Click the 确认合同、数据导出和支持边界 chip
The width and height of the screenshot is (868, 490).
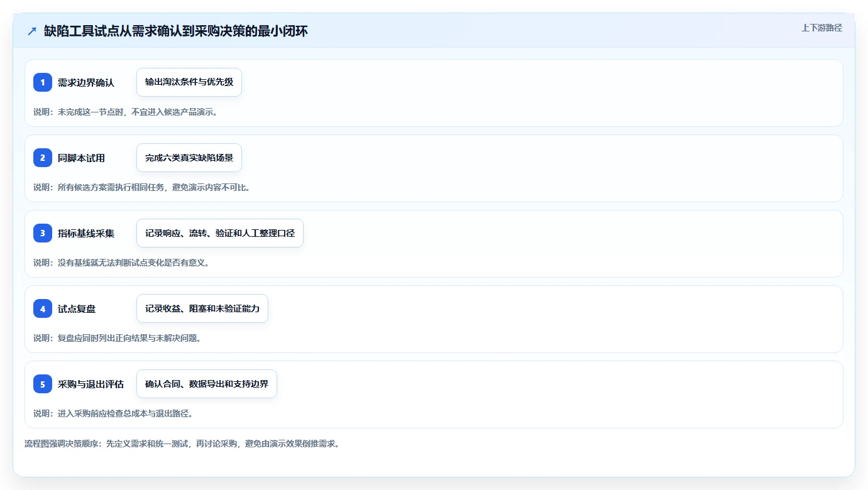click(x=207, y=384)
